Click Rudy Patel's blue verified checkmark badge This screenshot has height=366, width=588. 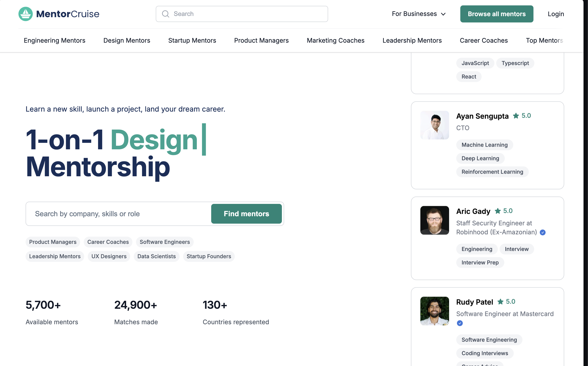click(x=460, y=323)
